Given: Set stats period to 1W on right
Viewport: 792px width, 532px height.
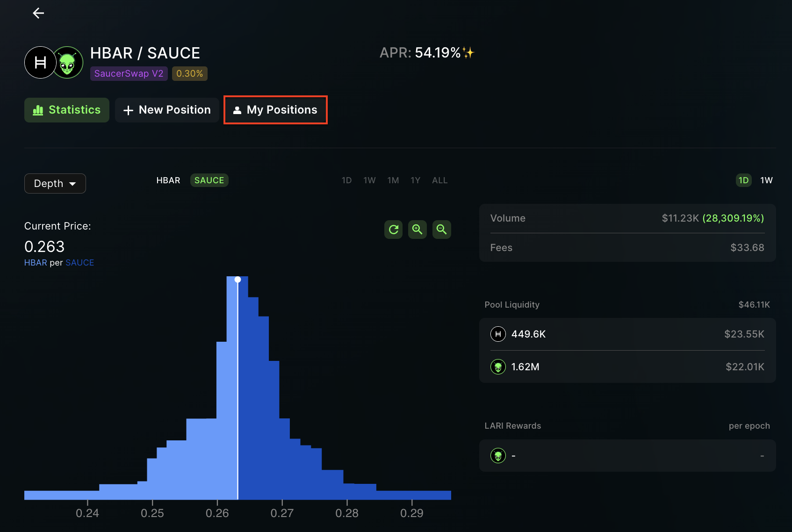Looking at the screenshot, I should tap(767, 180).
